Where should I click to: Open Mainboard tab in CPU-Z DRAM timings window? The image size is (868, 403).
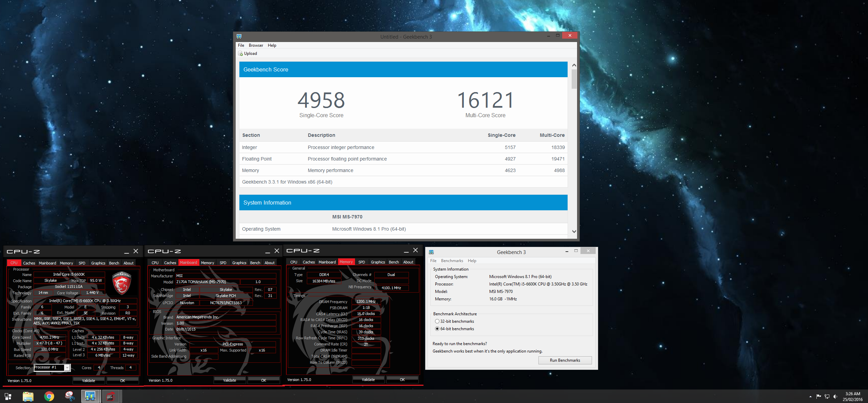(x=327, y=262)
